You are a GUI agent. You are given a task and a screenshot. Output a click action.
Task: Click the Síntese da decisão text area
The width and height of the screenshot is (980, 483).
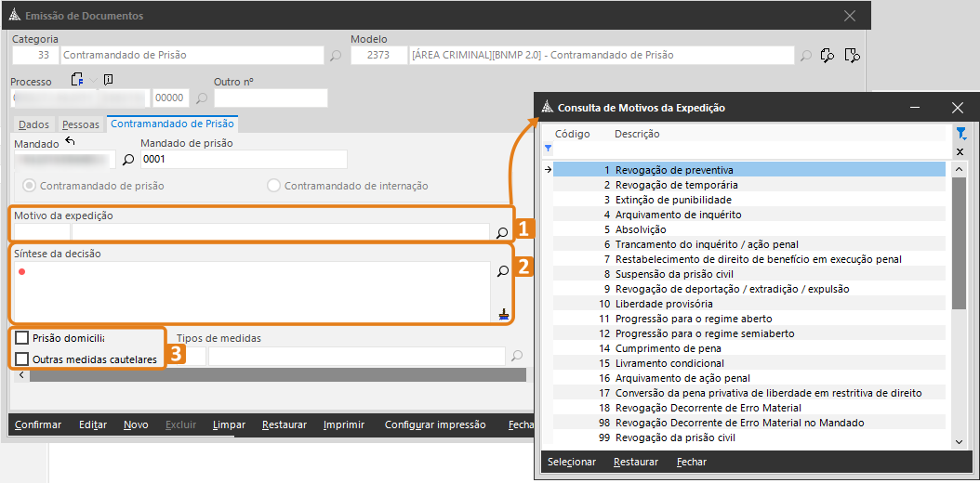pyautogui.click(x=252, y=291)
